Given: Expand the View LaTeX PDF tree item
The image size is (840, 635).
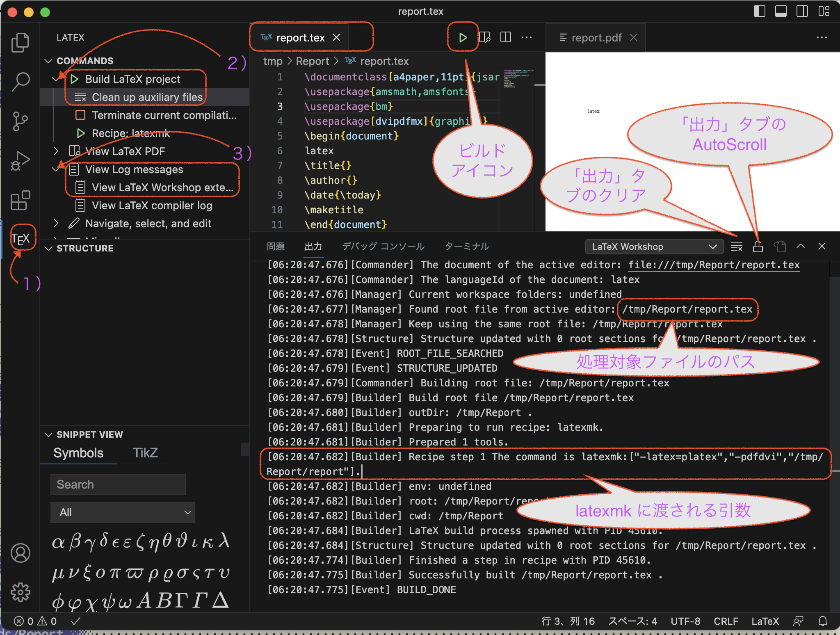Looking at the screenshot, I should point(56,151).
